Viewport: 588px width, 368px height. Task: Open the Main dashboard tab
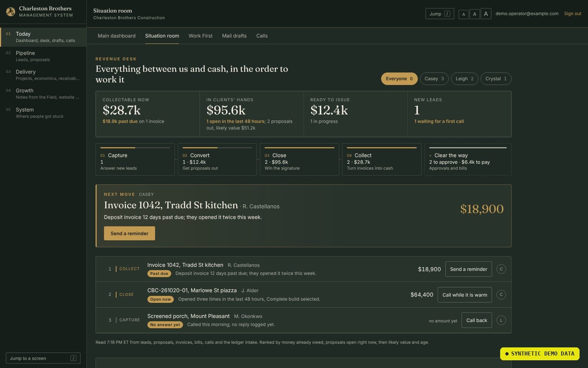click(116, 36)
